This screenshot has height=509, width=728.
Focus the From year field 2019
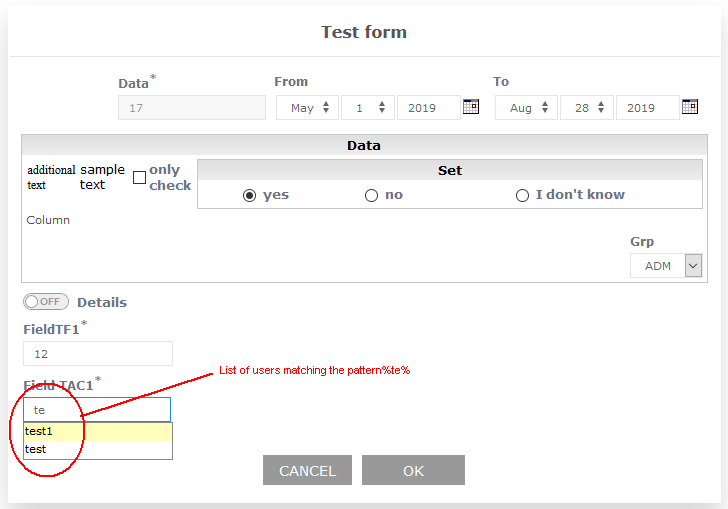(x=428, y=108)
